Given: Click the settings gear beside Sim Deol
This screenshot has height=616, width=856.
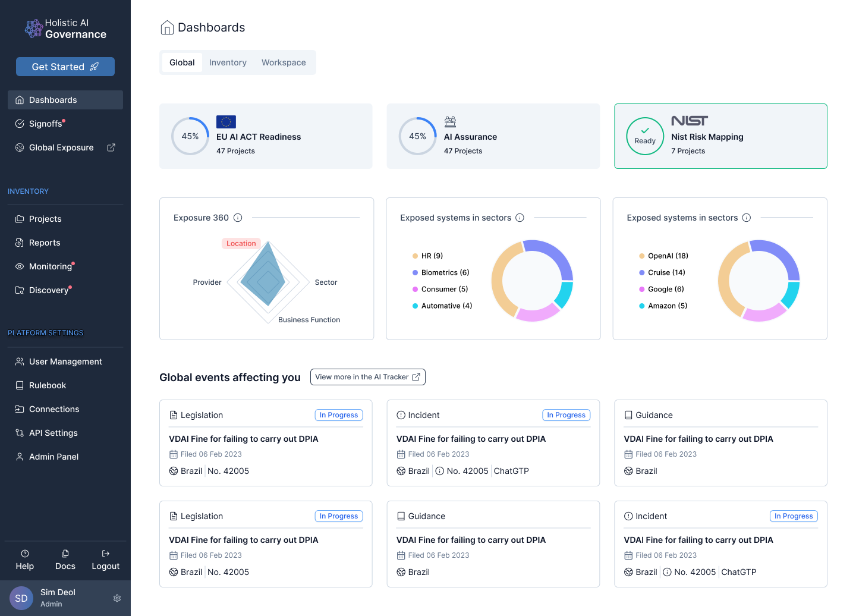Looking at the screenshot, I should click(x=117, y=598).
